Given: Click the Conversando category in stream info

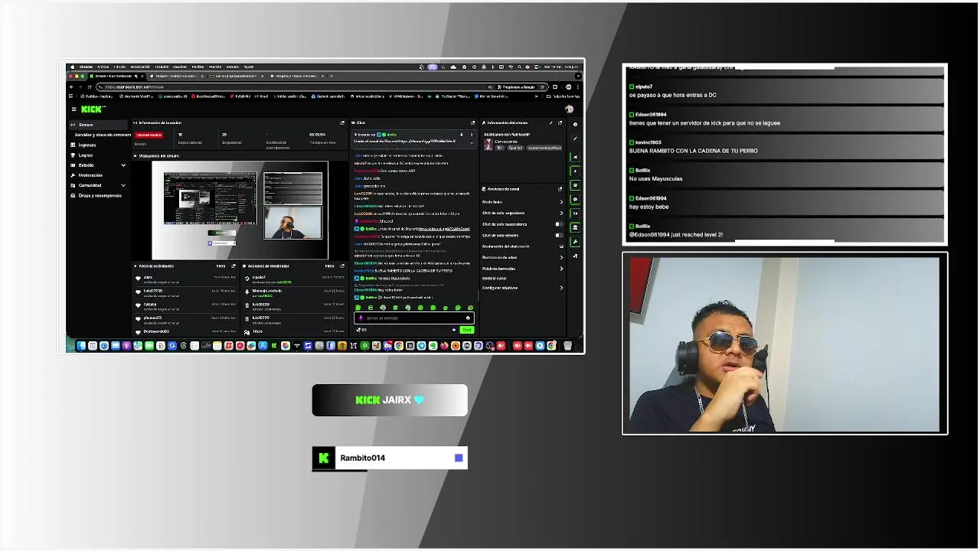Looking at the screenshot, I should pos(506,142).
